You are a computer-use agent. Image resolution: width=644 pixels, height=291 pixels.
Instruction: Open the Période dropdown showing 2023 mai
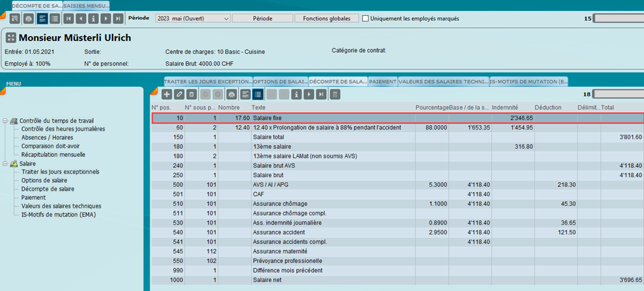[x=192, y=19]
